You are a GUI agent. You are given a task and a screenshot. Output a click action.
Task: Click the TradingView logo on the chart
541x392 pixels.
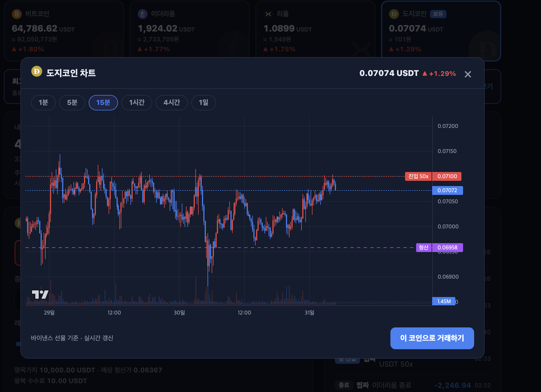[40, 294]
